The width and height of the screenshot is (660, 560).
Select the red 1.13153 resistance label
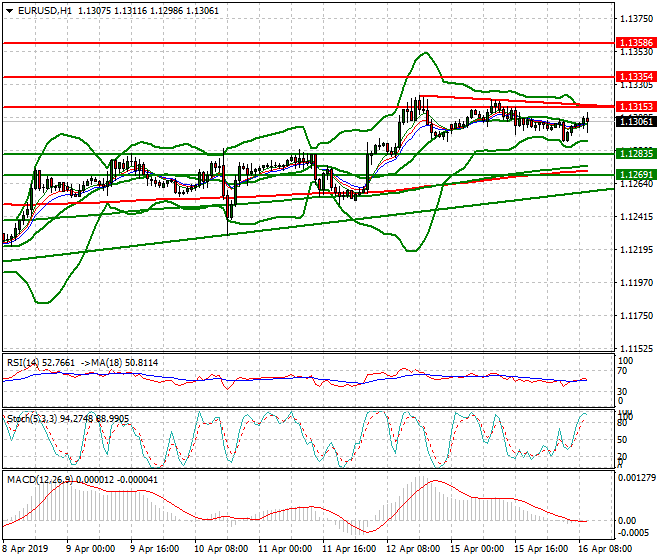[x=636, y=107]
